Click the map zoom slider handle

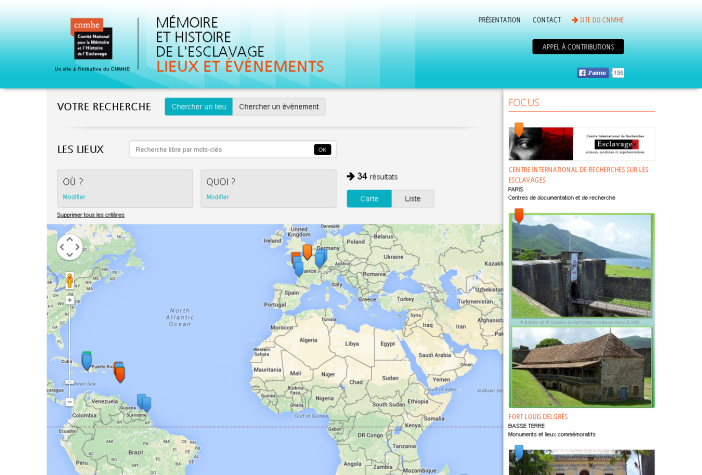click(69, 382)
